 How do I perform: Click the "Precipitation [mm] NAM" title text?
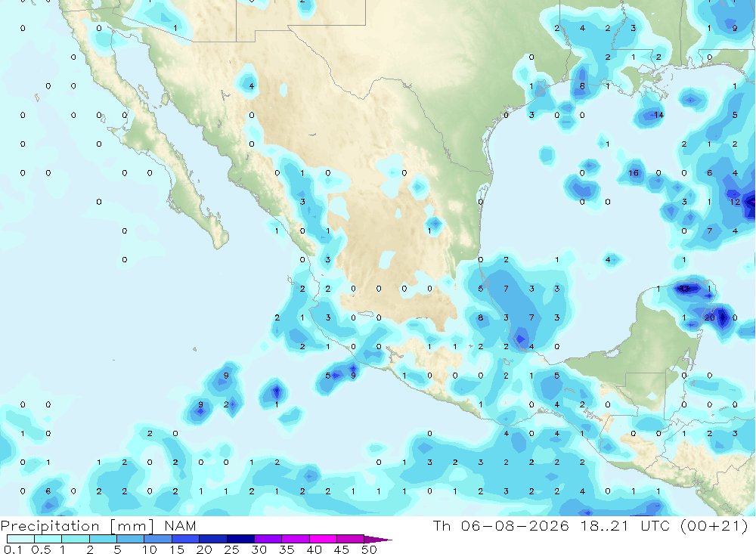tap(98, 526)
